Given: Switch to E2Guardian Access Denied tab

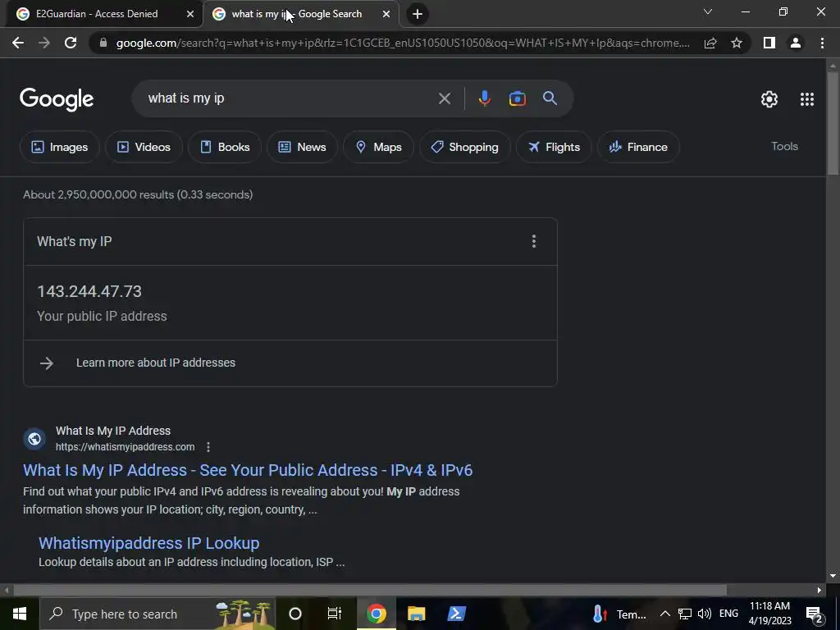Looking at the screenshot, I should 97,14.
